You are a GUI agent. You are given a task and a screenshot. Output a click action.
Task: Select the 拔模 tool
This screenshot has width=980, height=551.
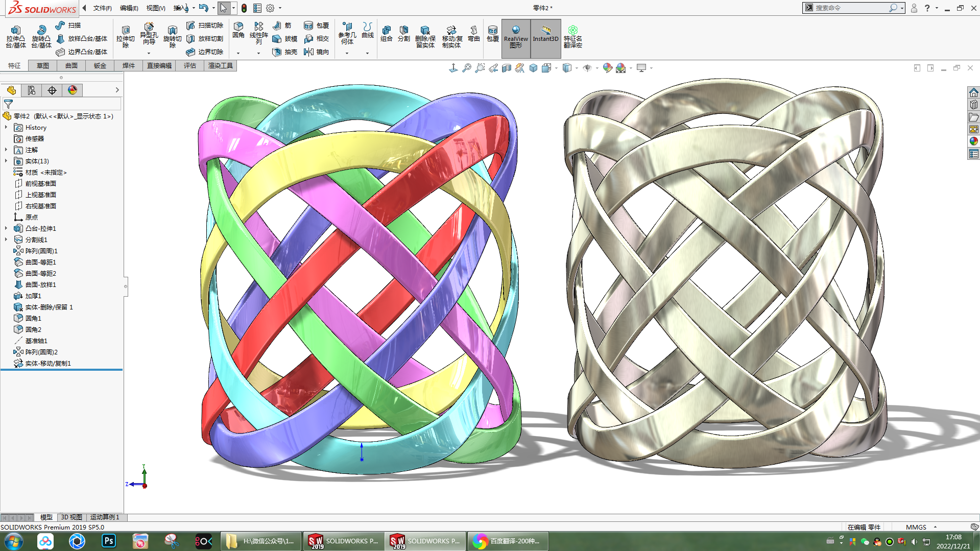[285, 38]
